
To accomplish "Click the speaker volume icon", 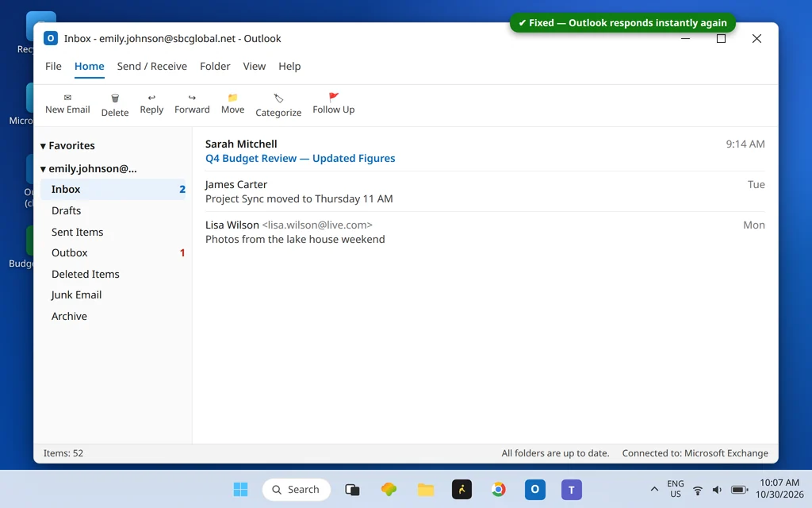I will (x=717, y=490).
